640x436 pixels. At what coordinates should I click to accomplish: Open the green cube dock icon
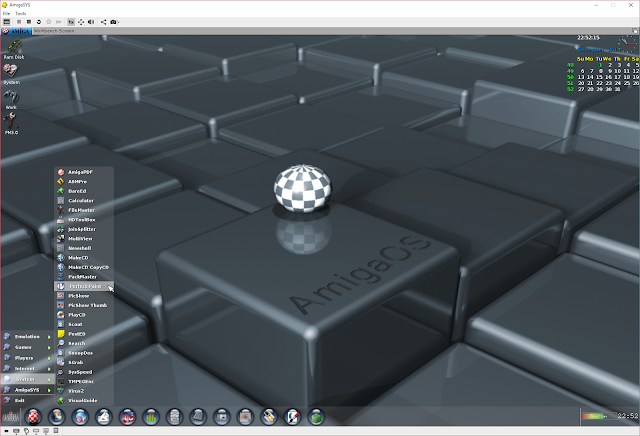tap(316, 417)
